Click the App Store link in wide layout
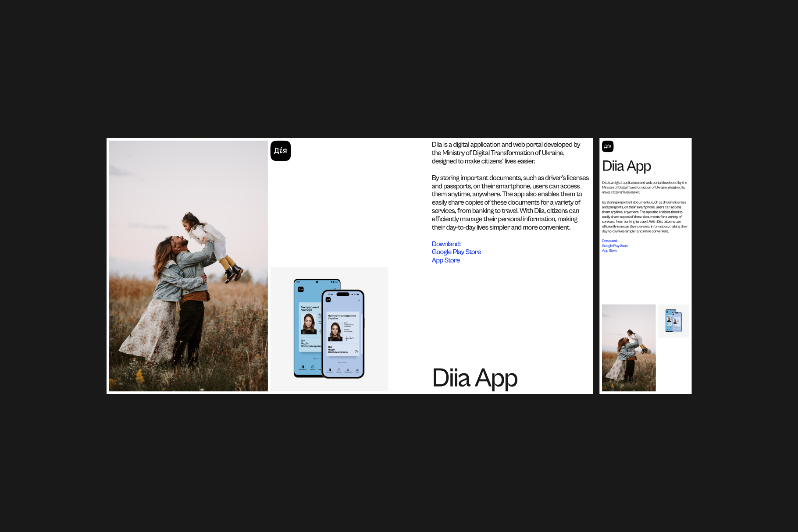 tap(445, 260)
